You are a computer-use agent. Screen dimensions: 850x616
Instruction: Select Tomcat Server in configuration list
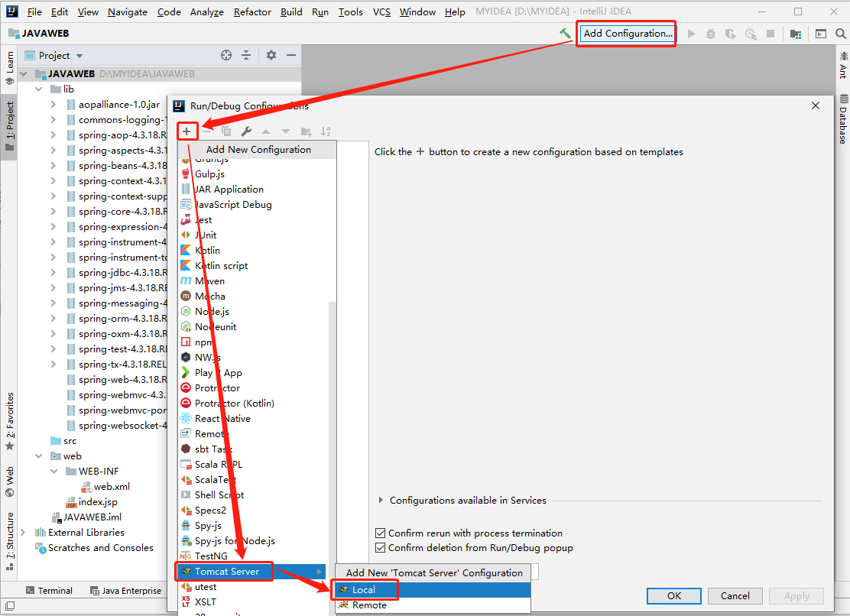click(x=252, y=572)
